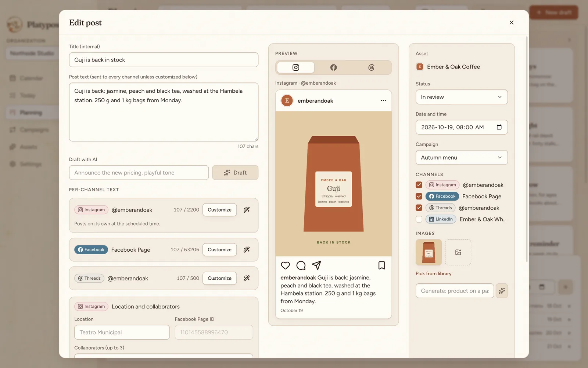Click the LinkedIn tag in channels list

441,219
